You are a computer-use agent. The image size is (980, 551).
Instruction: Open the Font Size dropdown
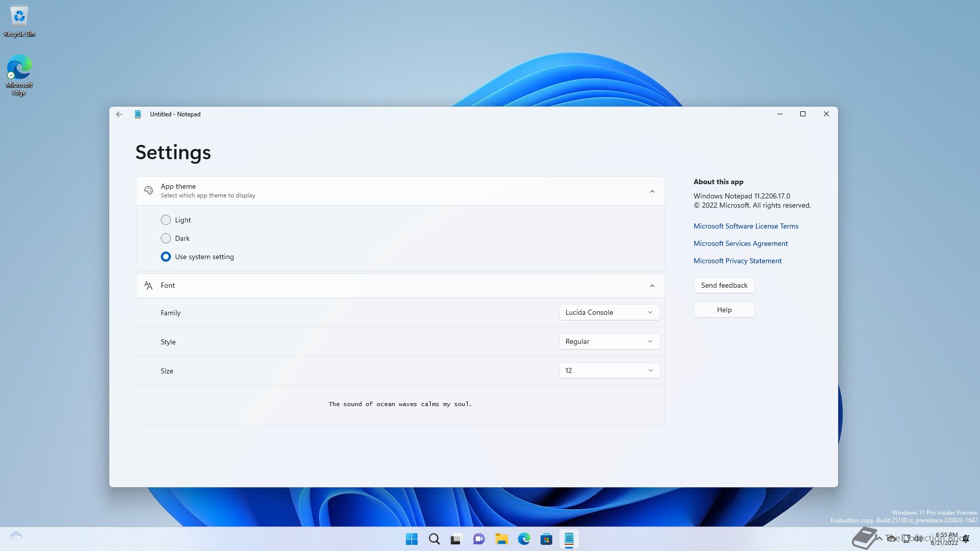click(x=609, y=370)
